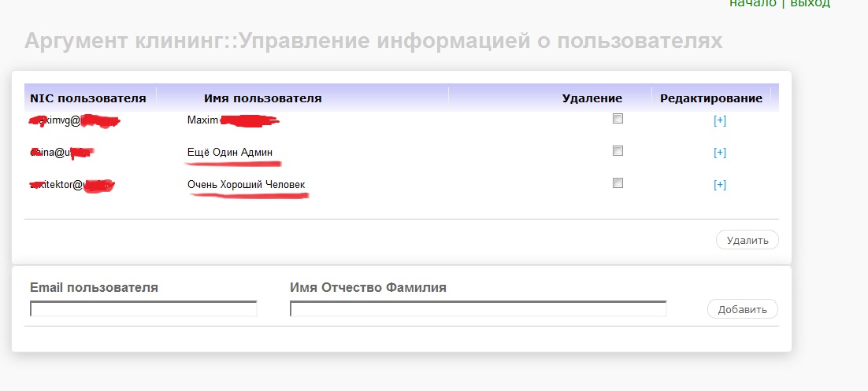
Task: Select the Удаление column header
Action: click(x=592, y=98)
